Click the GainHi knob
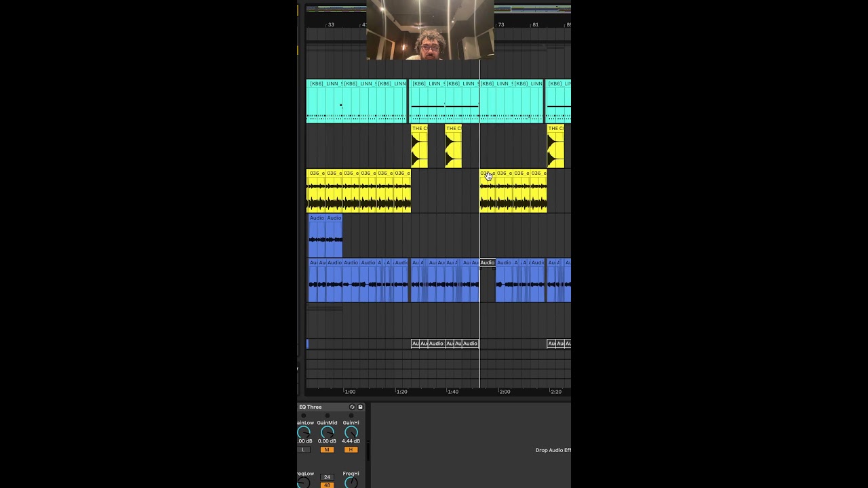The image size is (868, 488). (x=351, y=432)
